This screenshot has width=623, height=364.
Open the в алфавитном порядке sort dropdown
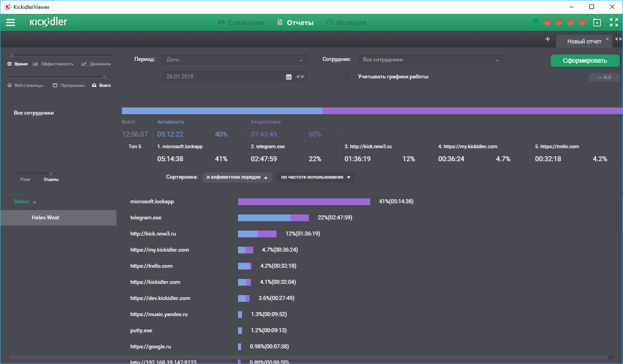pos(237,177)
